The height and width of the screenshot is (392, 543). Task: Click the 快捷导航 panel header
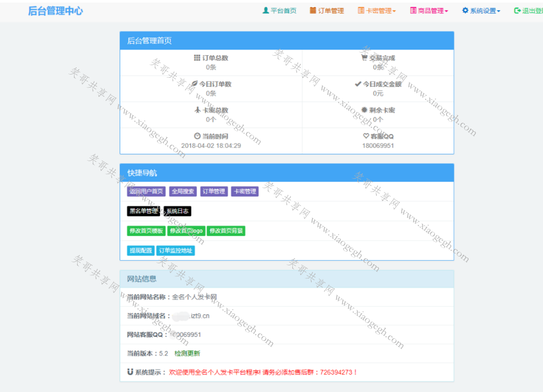287,173
